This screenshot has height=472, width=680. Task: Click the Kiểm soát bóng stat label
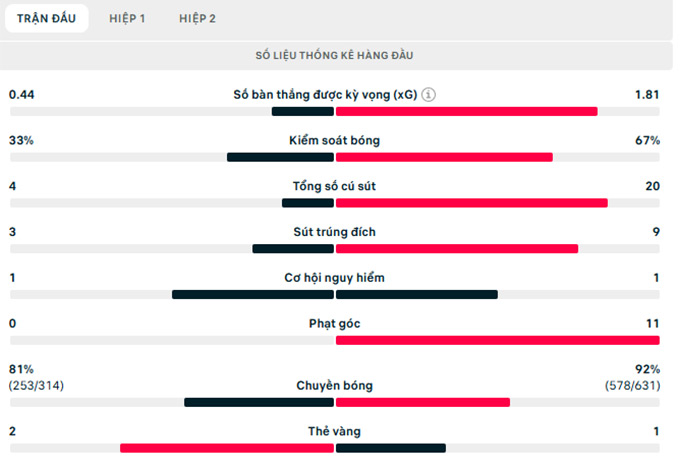tap(335, 141)
